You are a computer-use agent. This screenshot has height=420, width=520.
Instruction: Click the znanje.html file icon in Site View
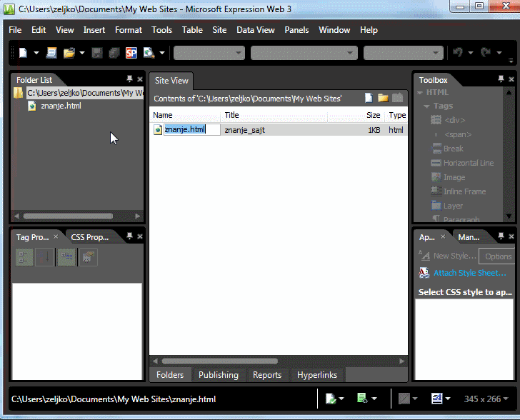pos(158,130)
